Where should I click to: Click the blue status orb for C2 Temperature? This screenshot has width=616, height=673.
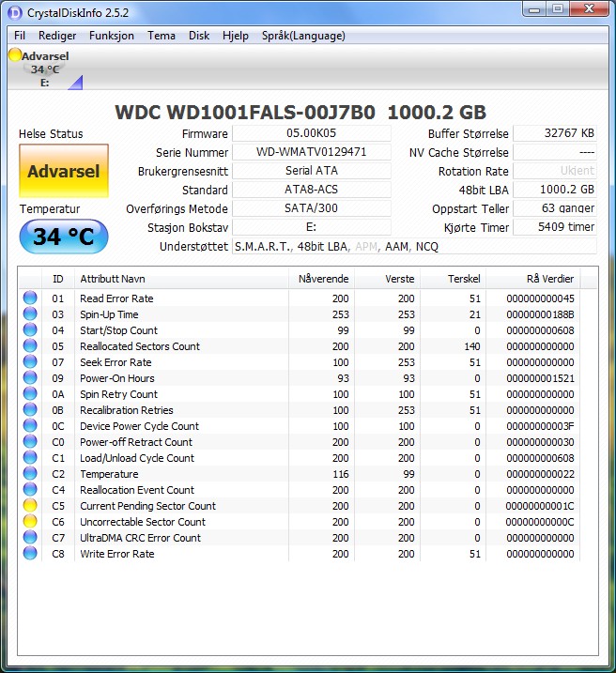tap(30, 473)
